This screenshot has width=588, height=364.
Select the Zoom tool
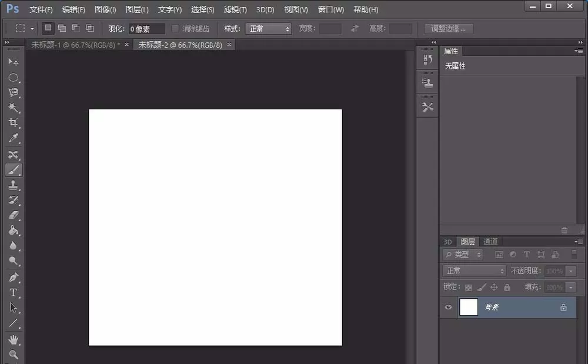point(14,354)
